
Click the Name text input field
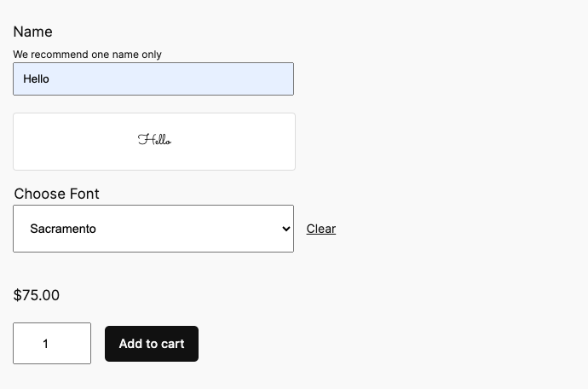153,78
